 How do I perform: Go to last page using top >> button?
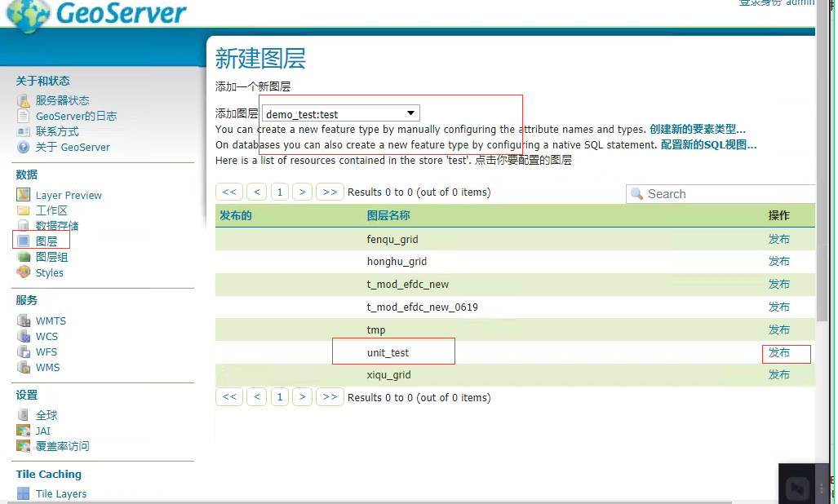(330, 192)
